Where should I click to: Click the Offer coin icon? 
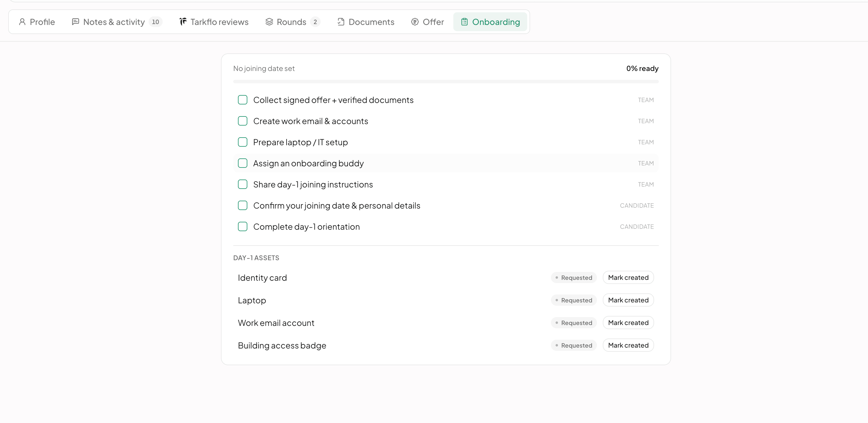tap(415, 22)
